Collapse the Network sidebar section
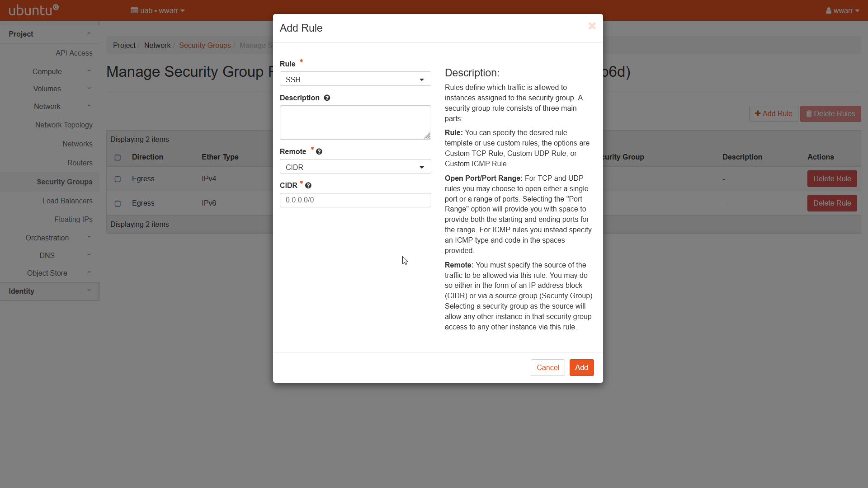 click(x=50, y=106)
